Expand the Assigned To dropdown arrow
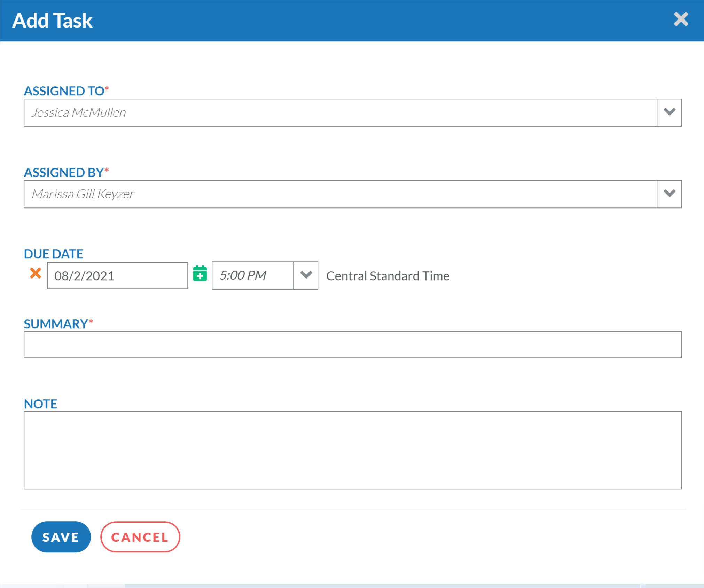 669,112
